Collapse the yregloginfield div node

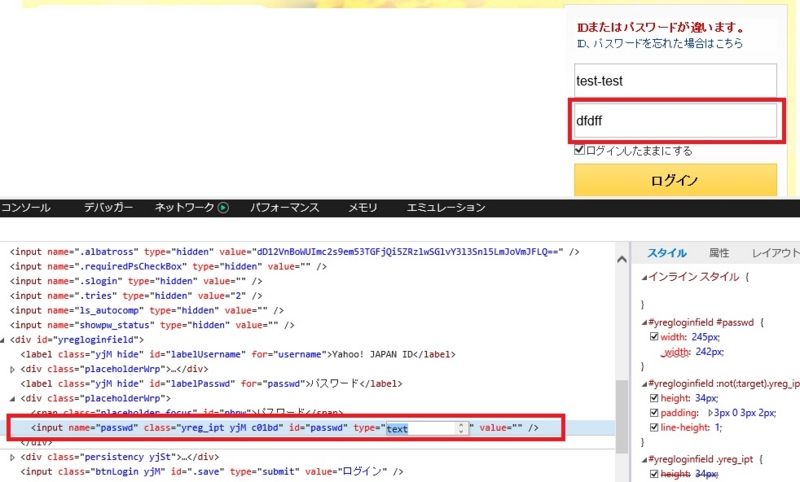3,340
